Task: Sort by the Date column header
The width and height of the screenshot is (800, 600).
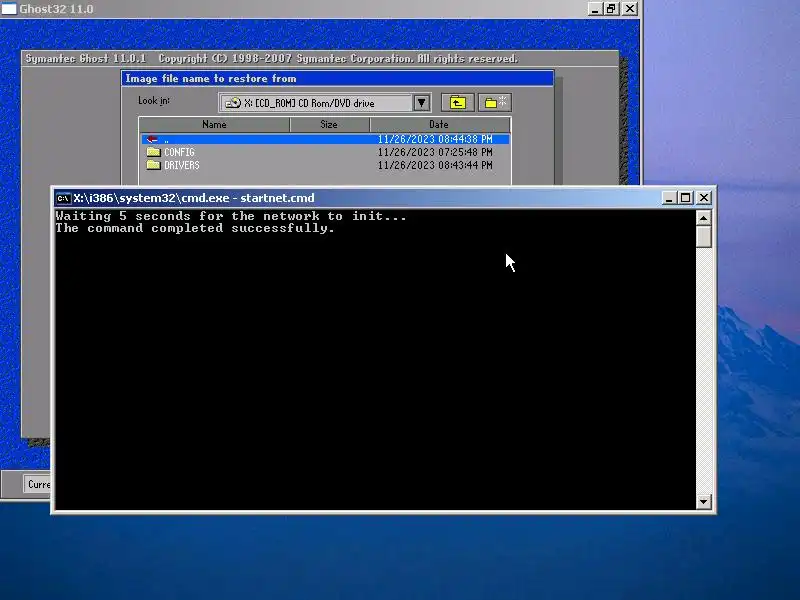Action: tap(439, 124)
